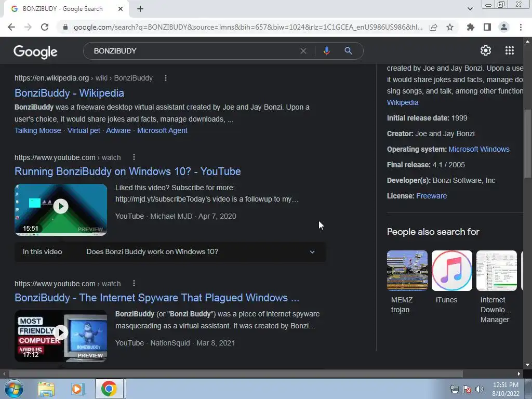The width and height of the screenshot is (532, 399).
Task: Open BonziBuddy - Wikipedia result
Action: point(69,93)
